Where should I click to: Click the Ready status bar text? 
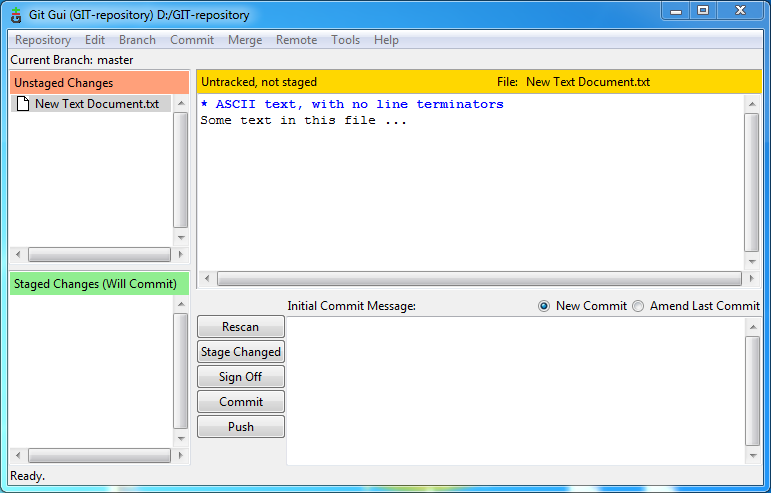[28, 476]
